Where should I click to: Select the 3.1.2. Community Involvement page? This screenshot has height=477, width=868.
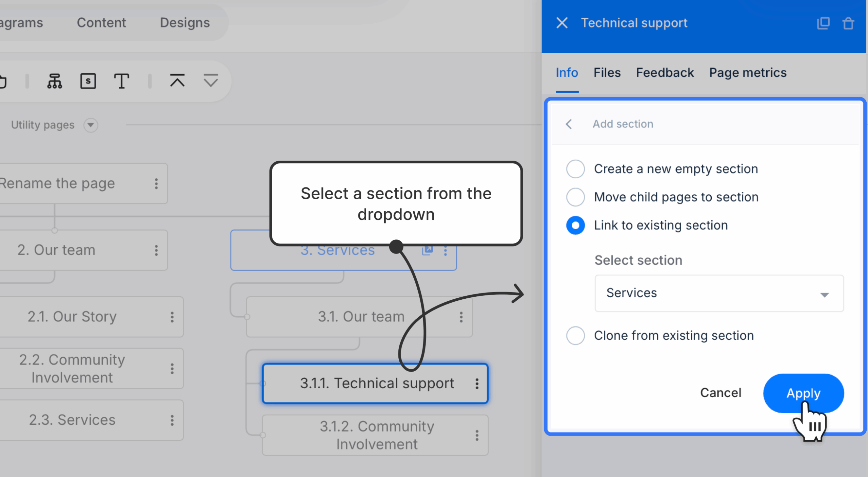click(375, 435)
